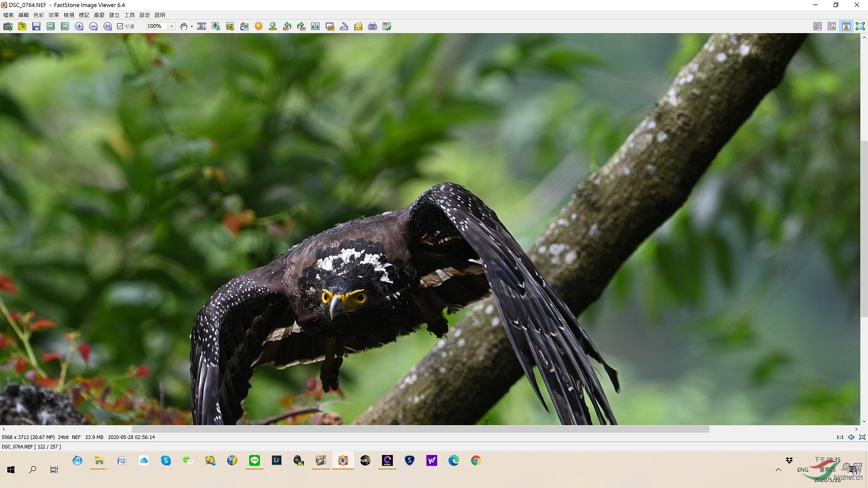Launch Google Chrome from the taskbar

pyautogui.click(x=476, y=460)
